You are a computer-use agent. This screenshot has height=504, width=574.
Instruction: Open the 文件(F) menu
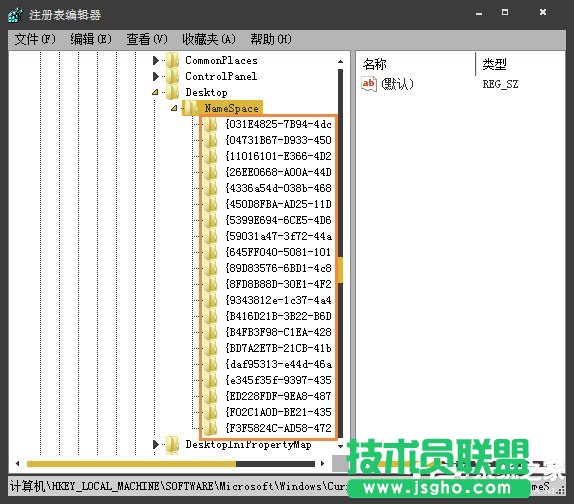[35, 39]
